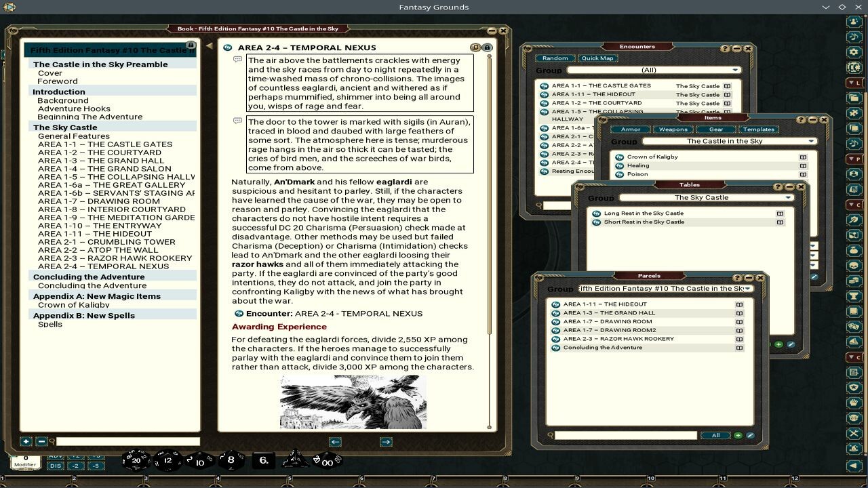
Task: Open Options via the gear icon in sidebar
Action: coord(853,52)
